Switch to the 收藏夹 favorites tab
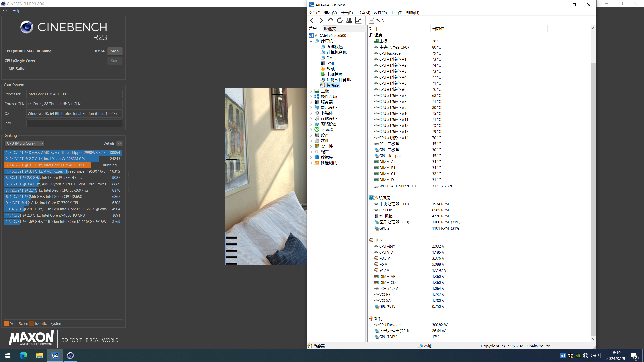The image size is (644, 362). pos(330,29)
